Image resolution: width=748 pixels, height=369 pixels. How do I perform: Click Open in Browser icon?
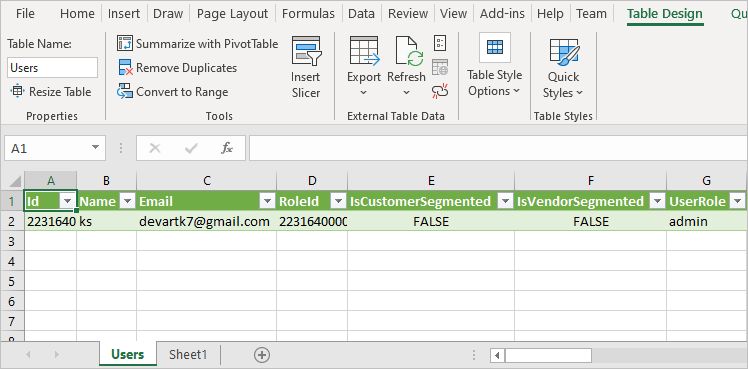pyautogui.click(x=440, y=67)
